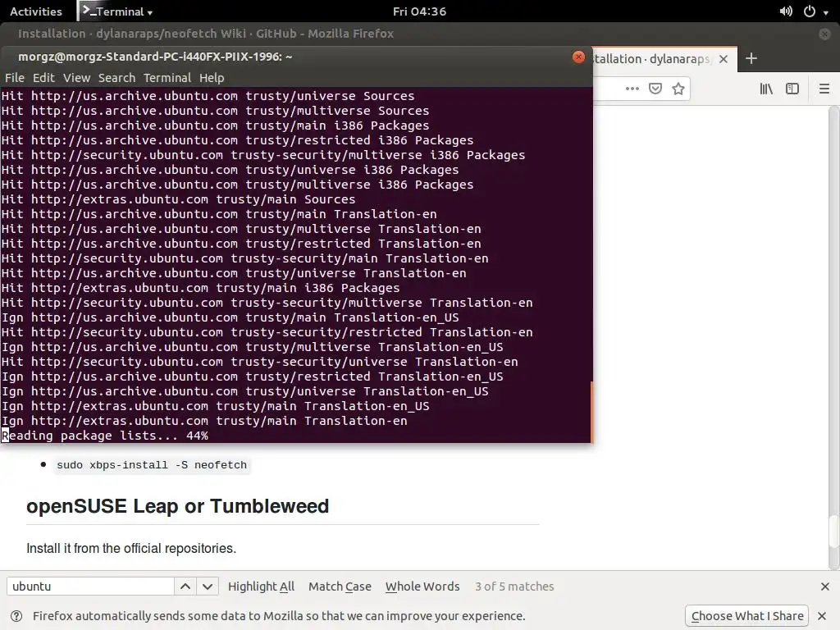Screen dimensions: 840x630
Task: Close the find bar
Action: coord(825,587)
